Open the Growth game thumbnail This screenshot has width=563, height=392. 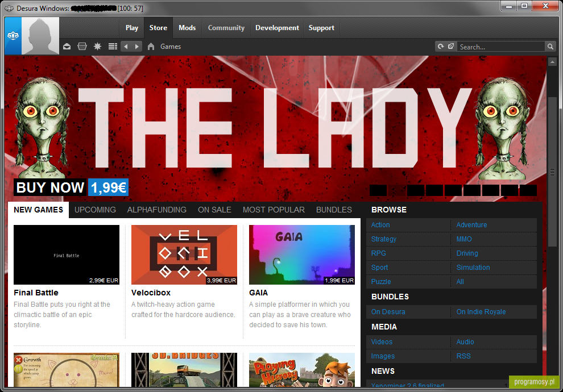pos(67,370)
